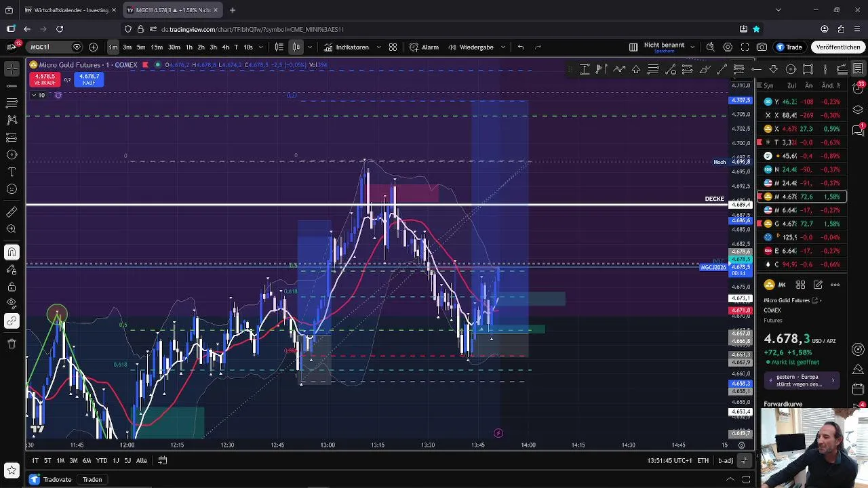The image size is (868, 488).
Task: Toggle fullscreen mode icon
Action: click(745, 47)
